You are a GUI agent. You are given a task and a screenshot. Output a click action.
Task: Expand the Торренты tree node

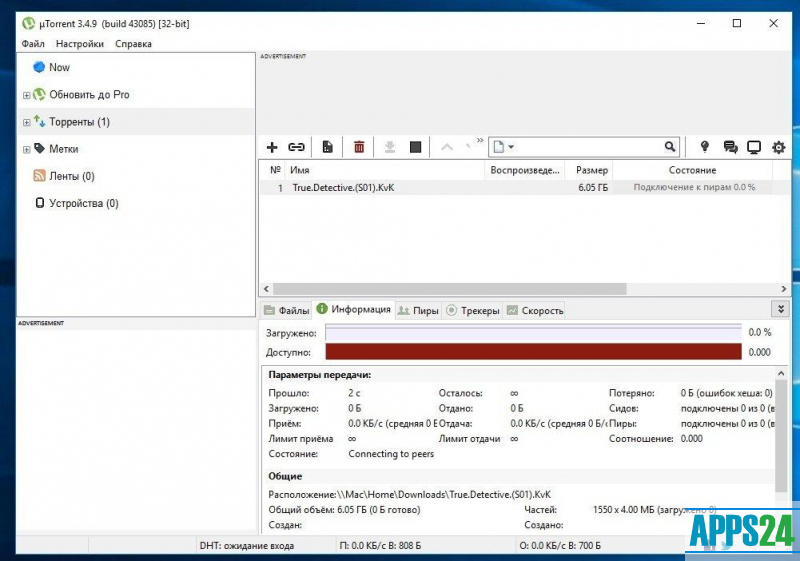click(27, 122)
